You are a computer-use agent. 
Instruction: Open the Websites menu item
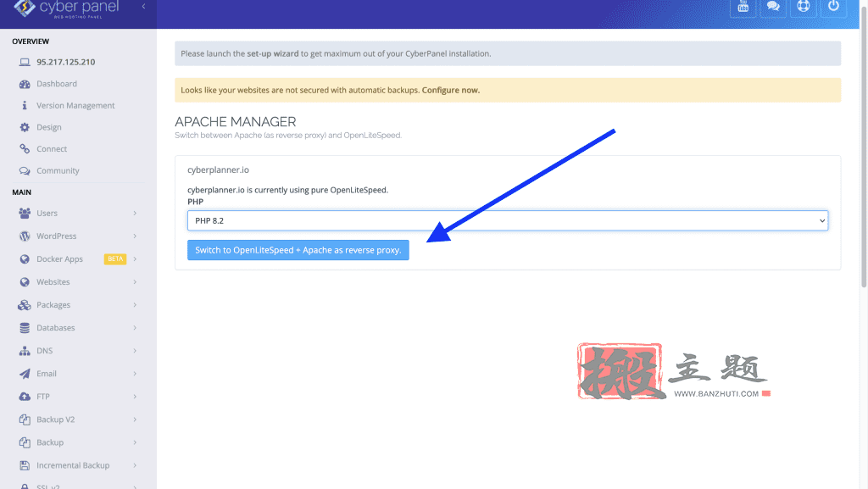(53, 282)
